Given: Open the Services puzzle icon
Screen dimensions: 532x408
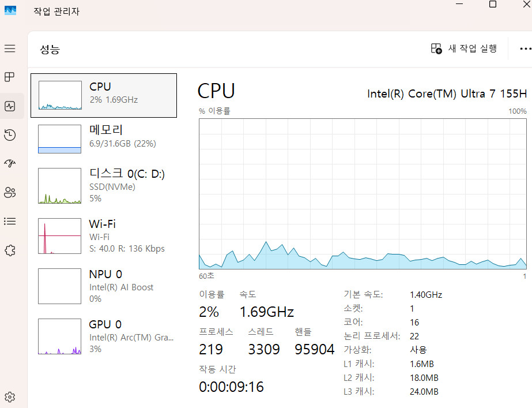Looking at the screenshot, I should [x=10, y=250].
